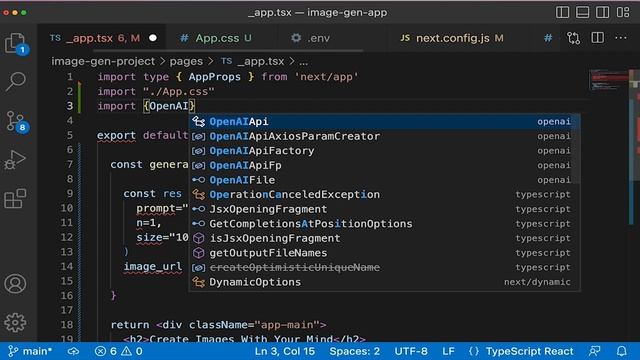Open the Search view in activity bar

pos(16,82)
